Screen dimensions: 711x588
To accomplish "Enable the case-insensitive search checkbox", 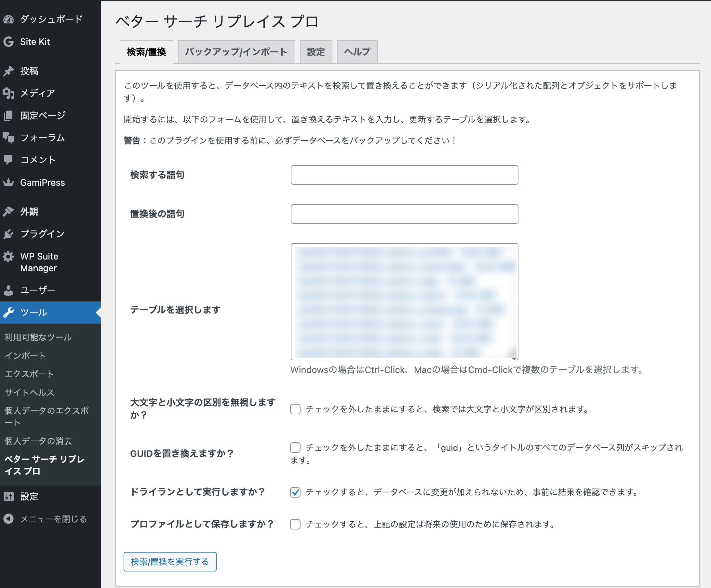I will click(295, 409).
